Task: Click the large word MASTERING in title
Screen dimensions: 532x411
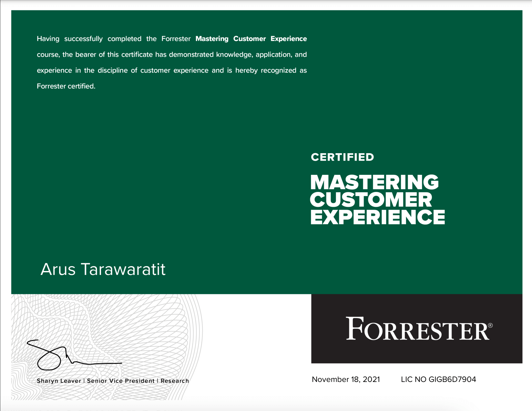Action: [x=374, y=182]
